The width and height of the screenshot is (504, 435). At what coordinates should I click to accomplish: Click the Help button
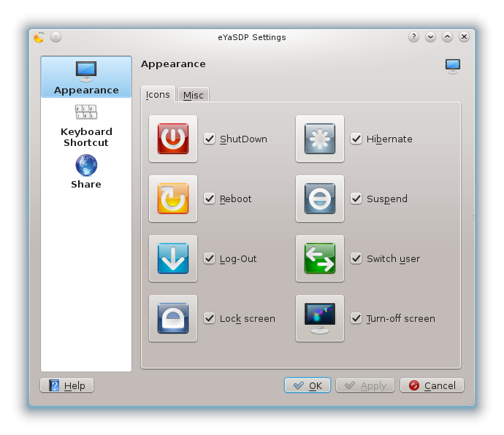(x=67, y=385)
